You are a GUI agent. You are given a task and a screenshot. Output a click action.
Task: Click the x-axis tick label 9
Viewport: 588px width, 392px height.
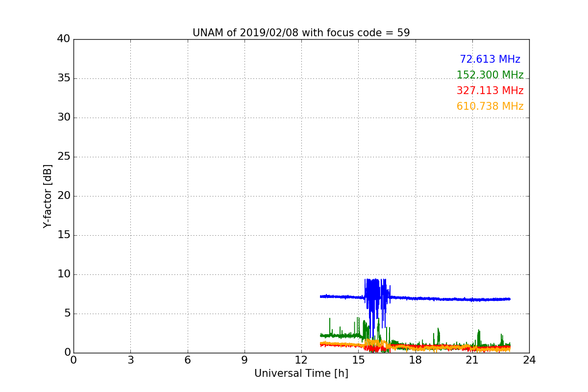tap(245, 361)
